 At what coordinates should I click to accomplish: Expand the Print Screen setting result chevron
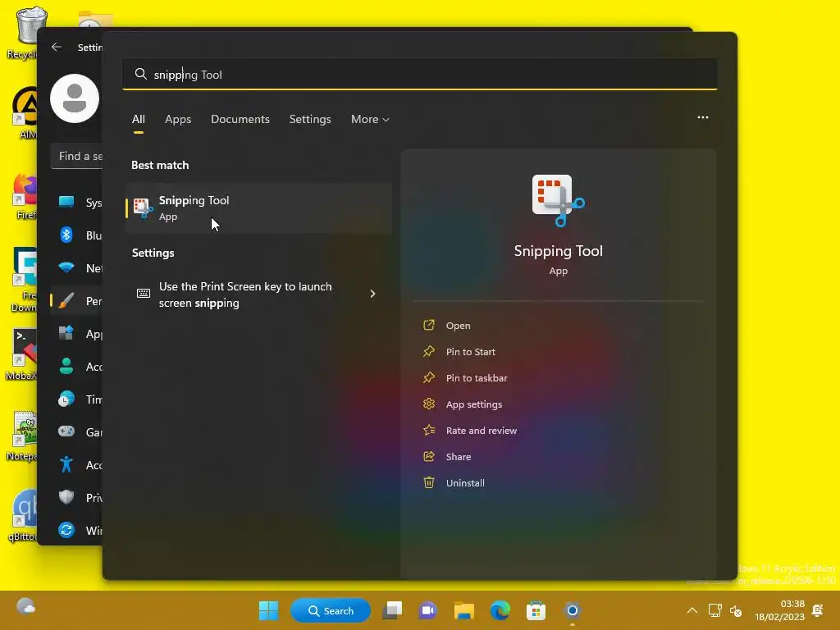click(373, 294)
